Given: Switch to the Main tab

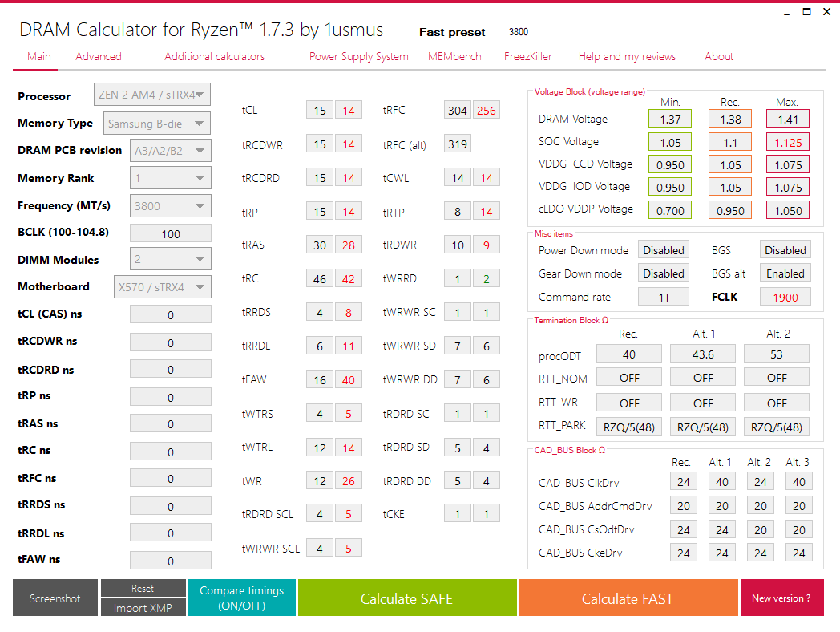Looking at the screenshot, I should 39,56.
